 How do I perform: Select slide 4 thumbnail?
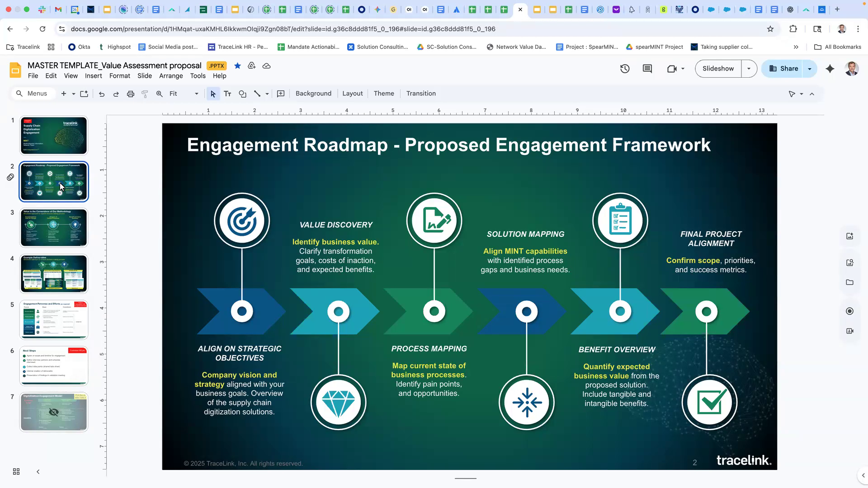tap(54, 274)
